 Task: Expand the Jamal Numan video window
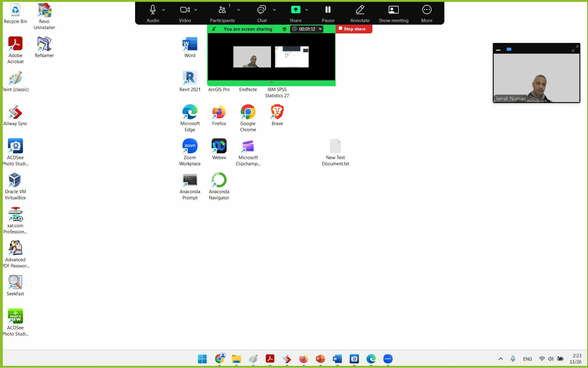pos(575,49)
